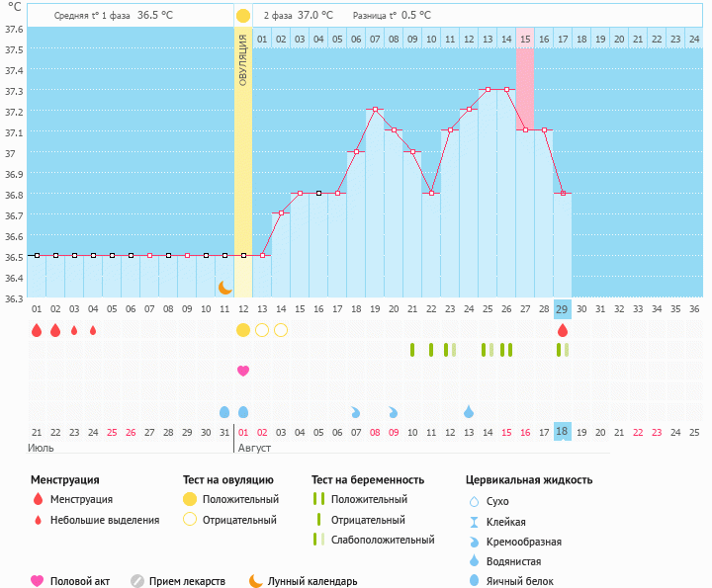Click the 37.3 temperature point on day 25
712x588 pixels.
click(x=488, y=89)
